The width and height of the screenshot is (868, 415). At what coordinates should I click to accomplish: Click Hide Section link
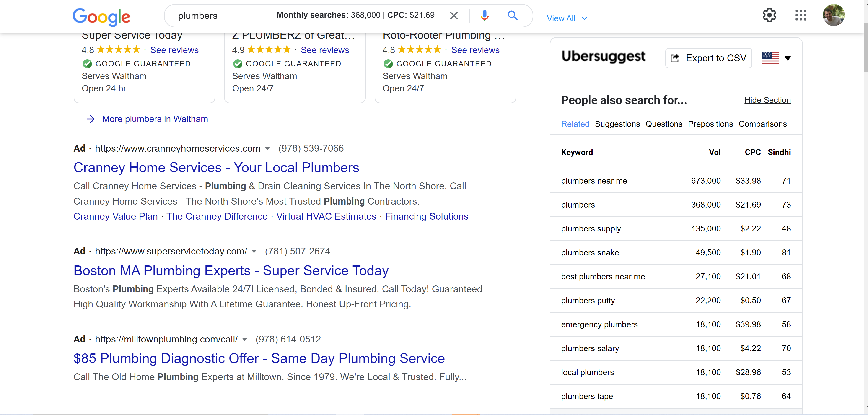(767, 100)
